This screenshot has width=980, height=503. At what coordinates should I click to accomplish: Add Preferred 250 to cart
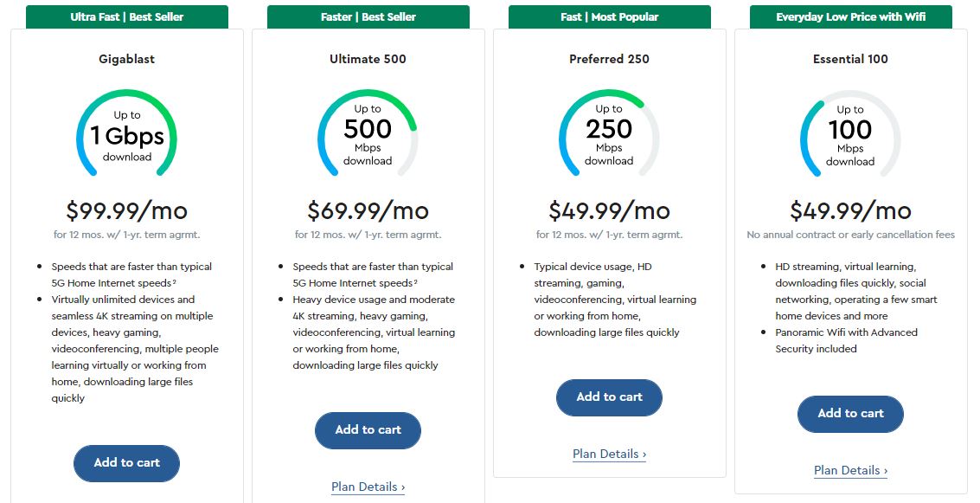(x=609, y=398)
